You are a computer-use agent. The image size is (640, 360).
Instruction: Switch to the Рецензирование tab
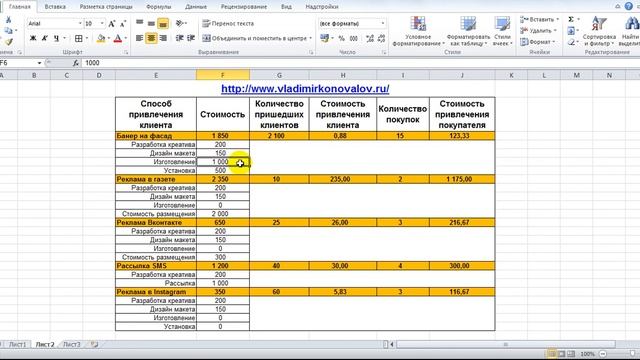[244, 7]
